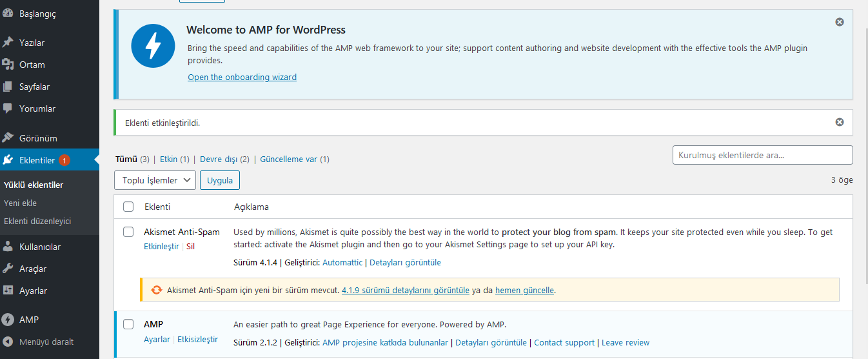Filter plugins by Etkin
This screenshot has width=868, height=359.
point(168,159)
